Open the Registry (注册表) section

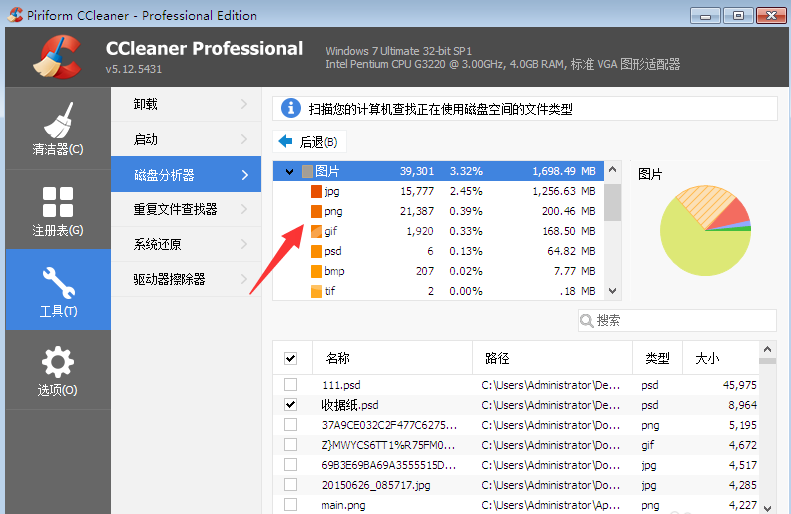coord(58,210)
